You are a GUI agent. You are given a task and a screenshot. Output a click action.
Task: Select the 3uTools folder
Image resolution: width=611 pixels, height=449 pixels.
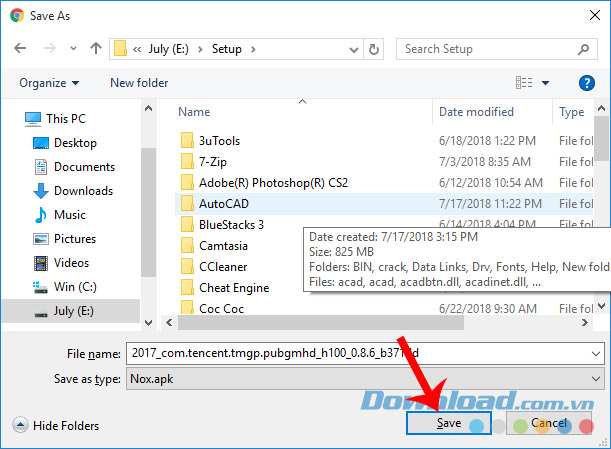pyautogui.click(x=210, y=141)
